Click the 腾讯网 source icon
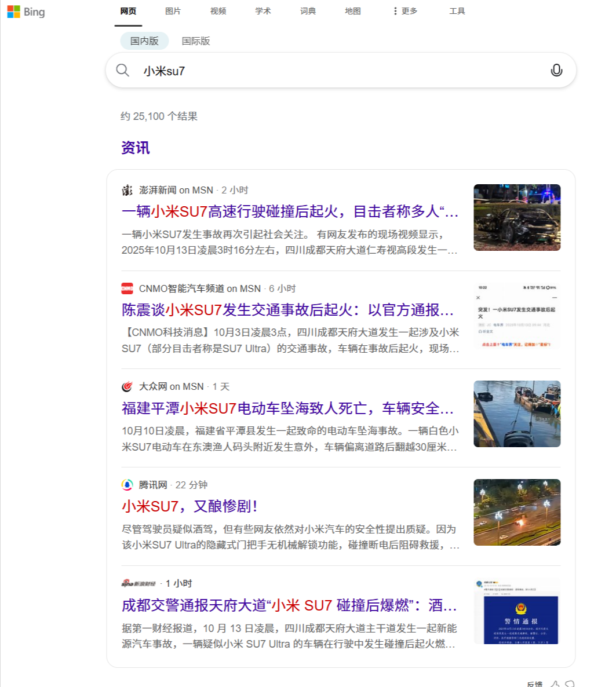This screenshot has height=687, width=616. [127, 485]
